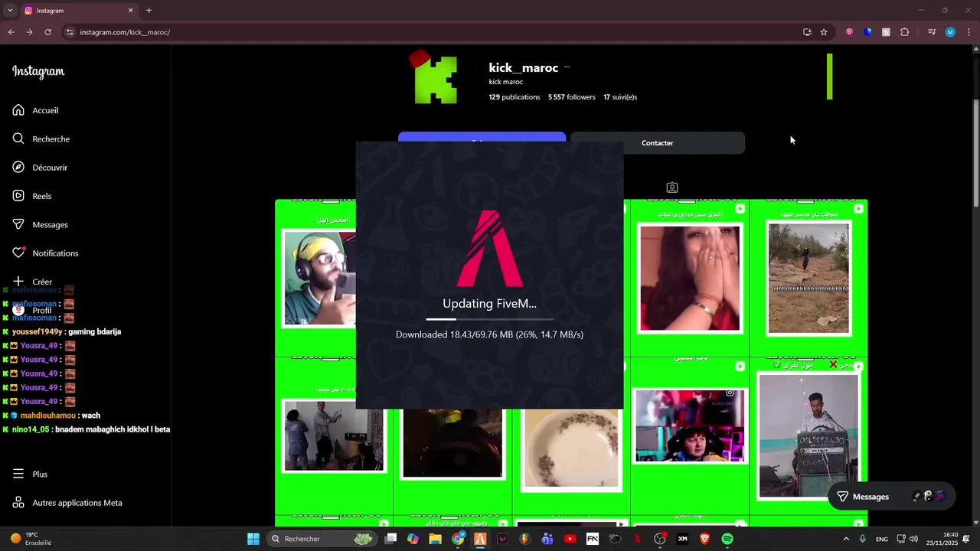Viewport: 980px width, 551px height.
Task: Open Découvrir in the sidebar
Action: coord(40,168)
